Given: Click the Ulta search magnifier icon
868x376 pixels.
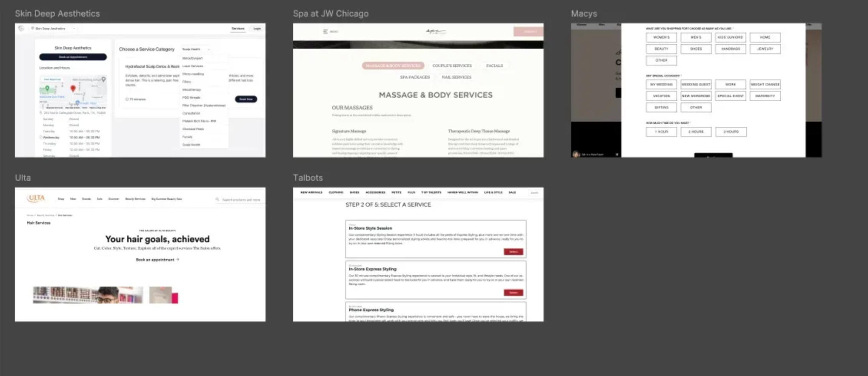Looking at the screenshot, I should [x=217, y=199].
